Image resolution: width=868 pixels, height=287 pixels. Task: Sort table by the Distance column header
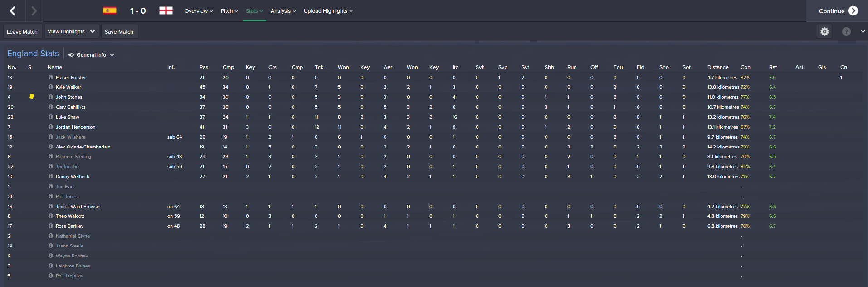(717, 67)
